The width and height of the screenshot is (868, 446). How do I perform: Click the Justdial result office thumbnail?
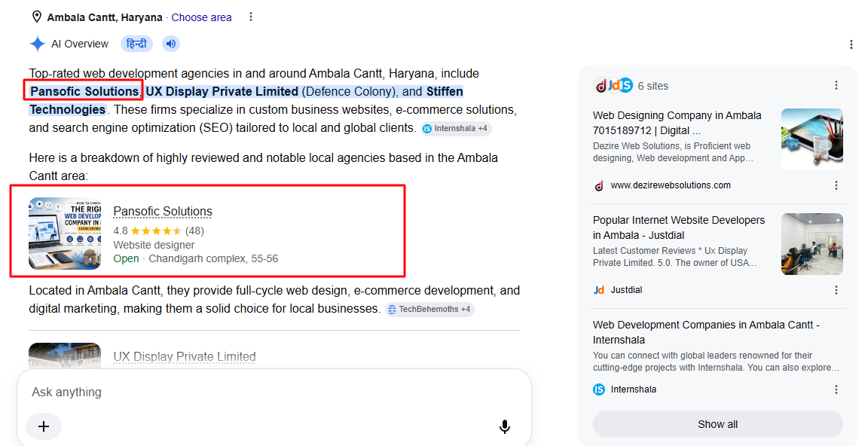click(x=812, y=244)
